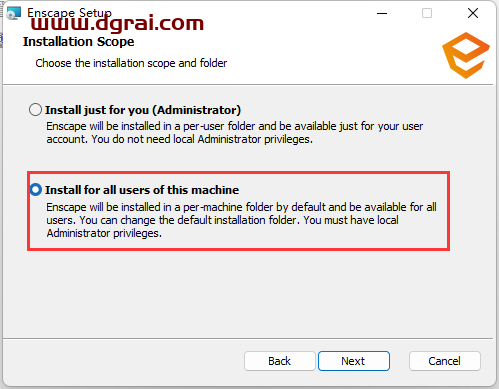This screenshot has width=499, height=389.
Task: Click the www.dgrai.com watermark text
Action: tap(117, 23)
